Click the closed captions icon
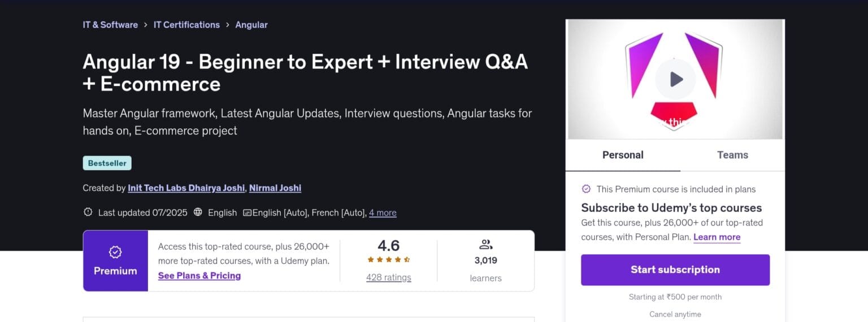 coord(247,213)
